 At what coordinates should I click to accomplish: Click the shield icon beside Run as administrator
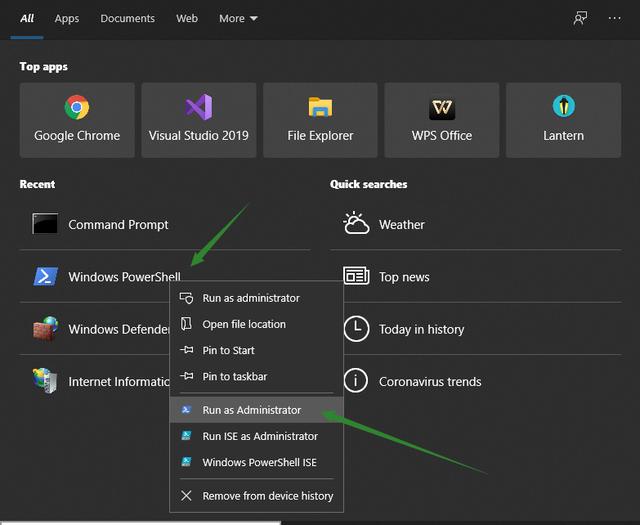tap(187, 298)
